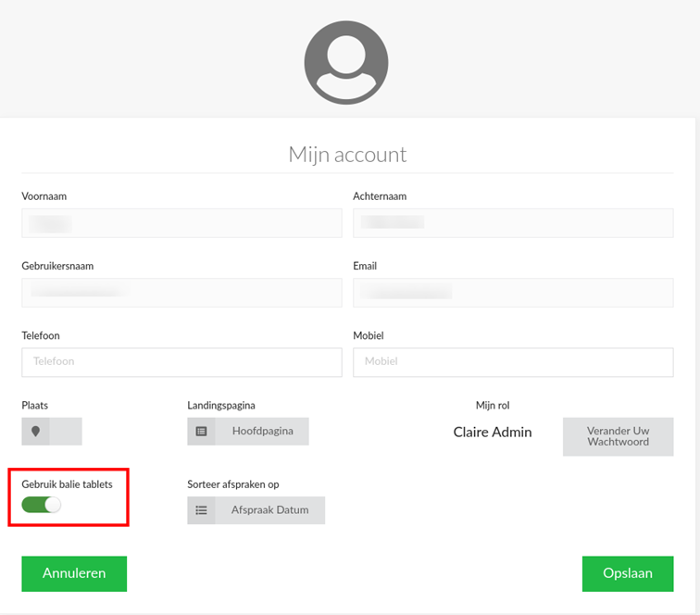The image size is (700, 615).
Task: Focus the Gebruikersnaam field
Action: click(181, 293)
